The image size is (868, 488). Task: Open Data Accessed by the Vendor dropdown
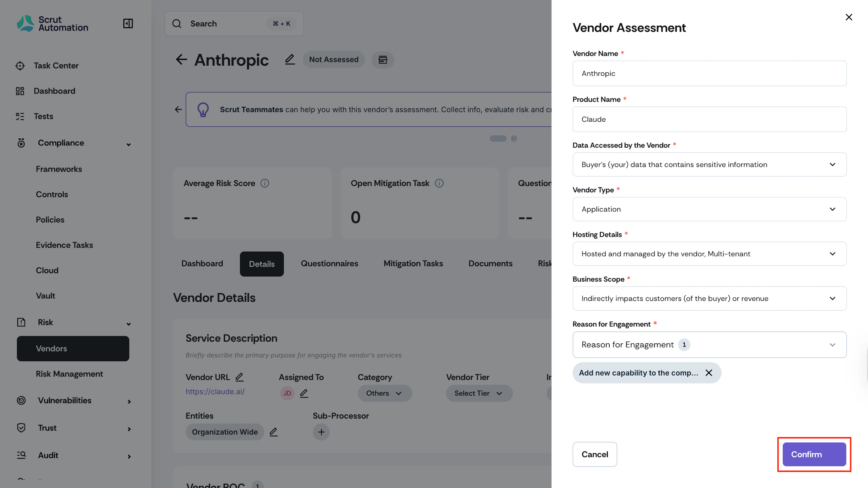tap(709, 164)
